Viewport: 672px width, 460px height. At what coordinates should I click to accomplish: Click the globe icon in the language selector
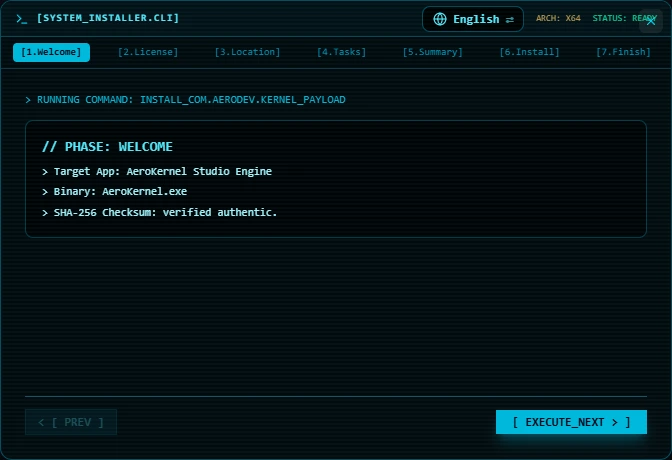(x=440, y=19)
